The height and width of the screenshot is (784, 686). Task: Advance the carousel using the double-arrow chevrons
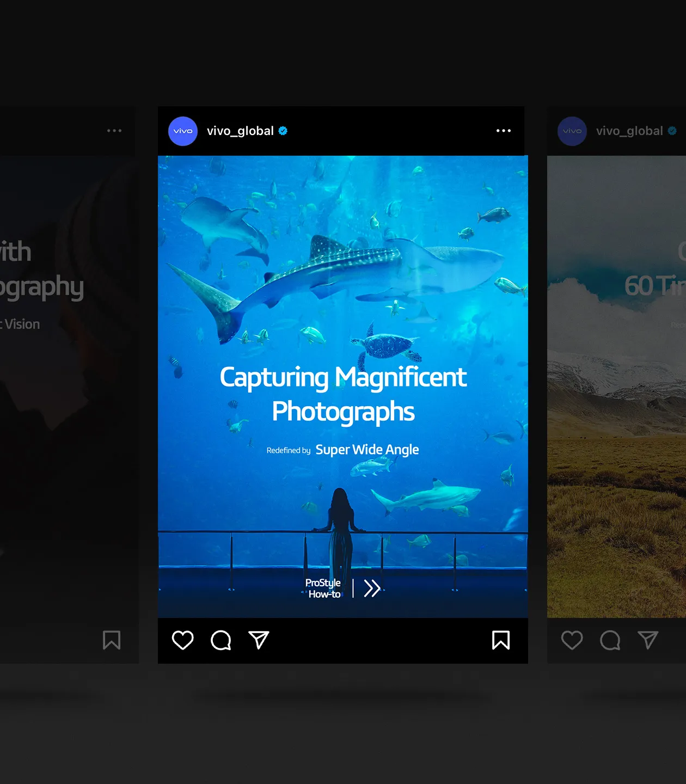click(x=372, y=589)
